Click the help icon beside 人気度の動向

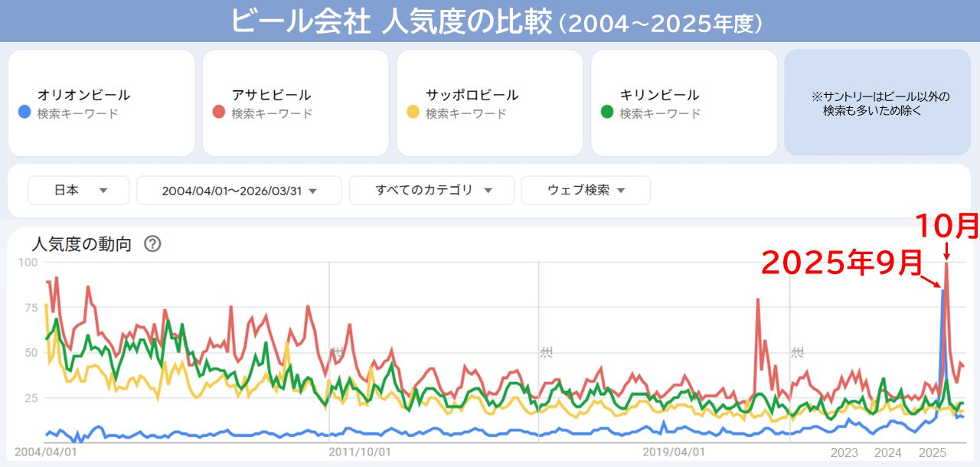(152, 244)
